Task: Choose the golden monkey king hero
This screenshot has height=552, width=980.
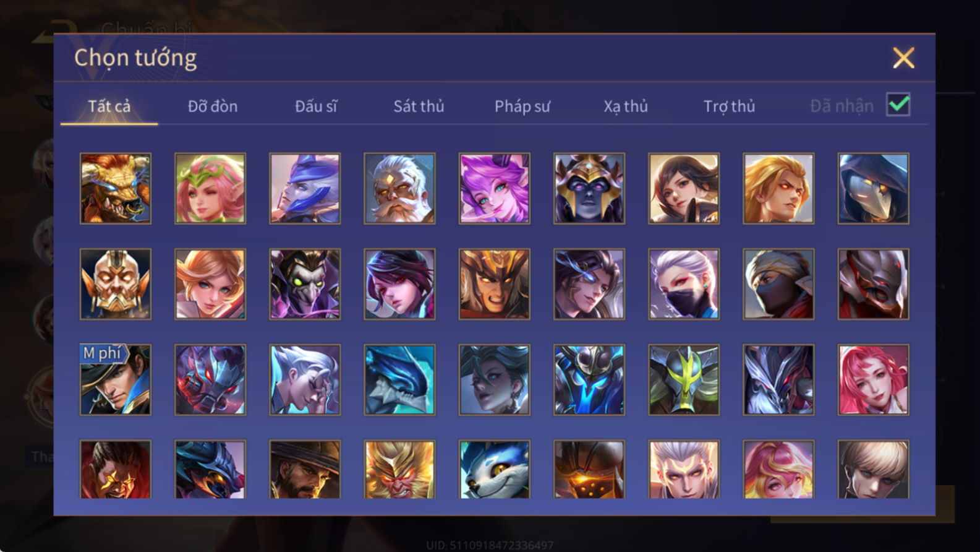Action: [399, 469]
